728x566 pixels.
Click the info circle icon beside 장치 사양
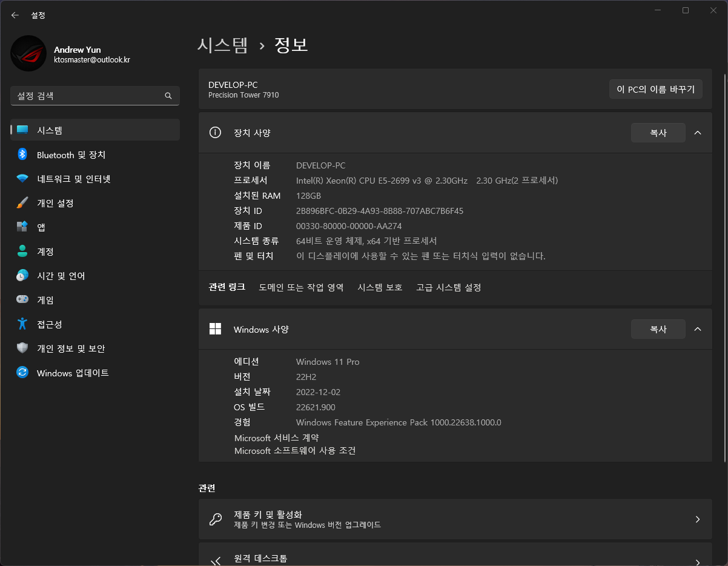[x=215, y=133]
